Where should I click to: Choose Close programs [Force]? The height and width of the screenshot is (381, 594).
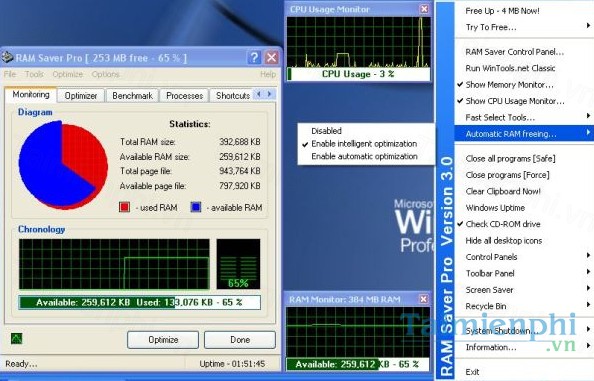[524, 175]
